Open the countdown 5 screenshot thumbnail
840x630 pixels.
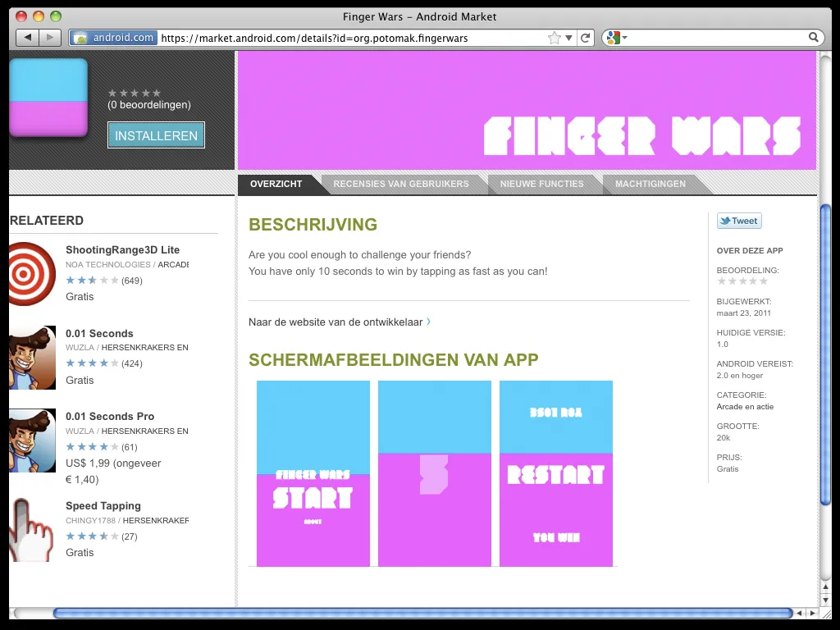pos(435,473)
